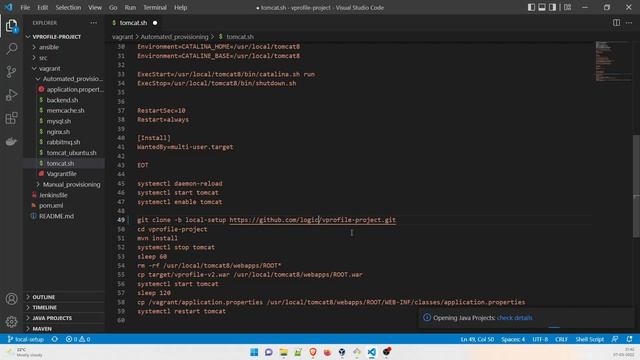The height and width of the screenshot is (360, 640).
Task: Open the Help menu
Action: pyautogui.click(x=180, y=7)
